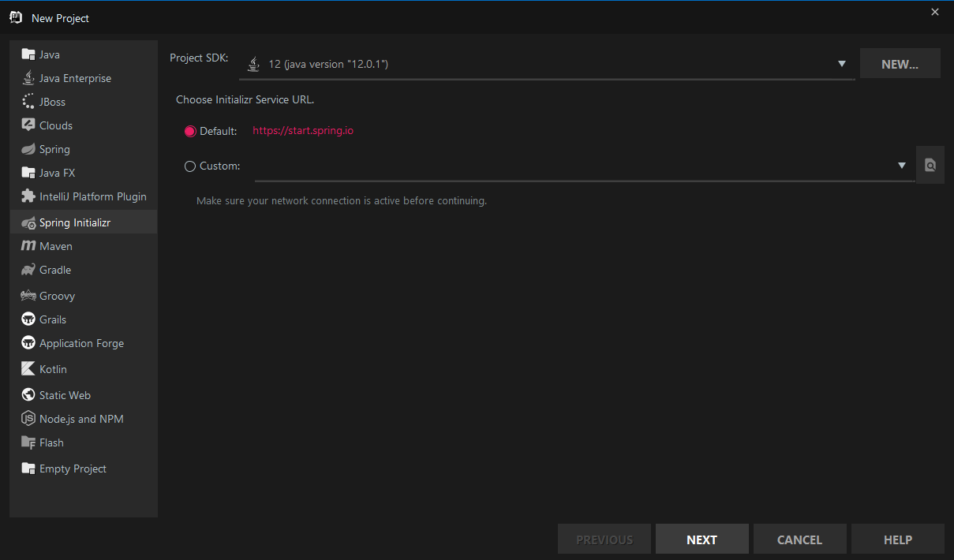Choose Empty Project from the list
954x560 pixels.
click(73, 469)
